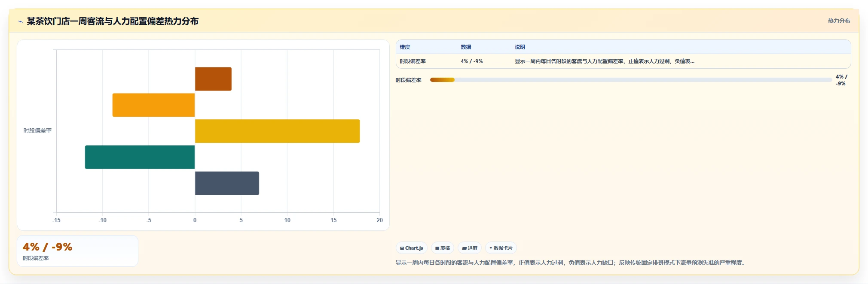Screen dimensions: 868x284
Task: Click the title 某茶饮门店一周客流与人力配置偏差热力分布
Action: (113, 21)
